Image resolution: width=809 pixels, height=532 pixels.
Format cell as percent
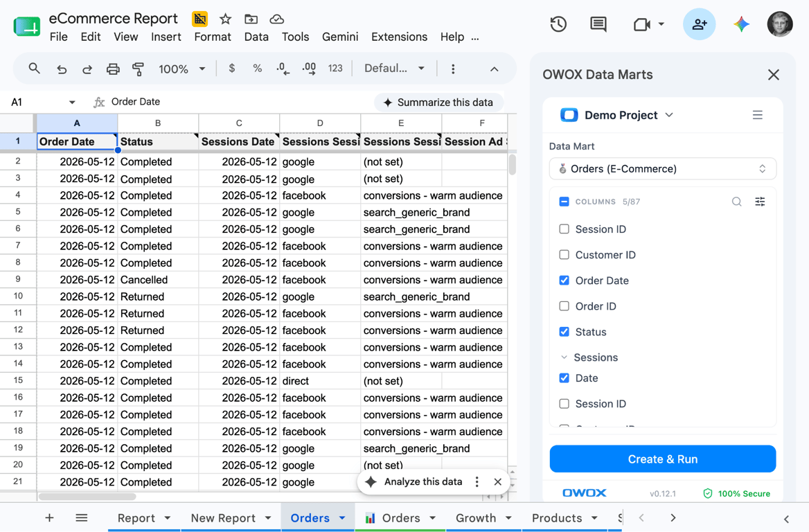257,68
